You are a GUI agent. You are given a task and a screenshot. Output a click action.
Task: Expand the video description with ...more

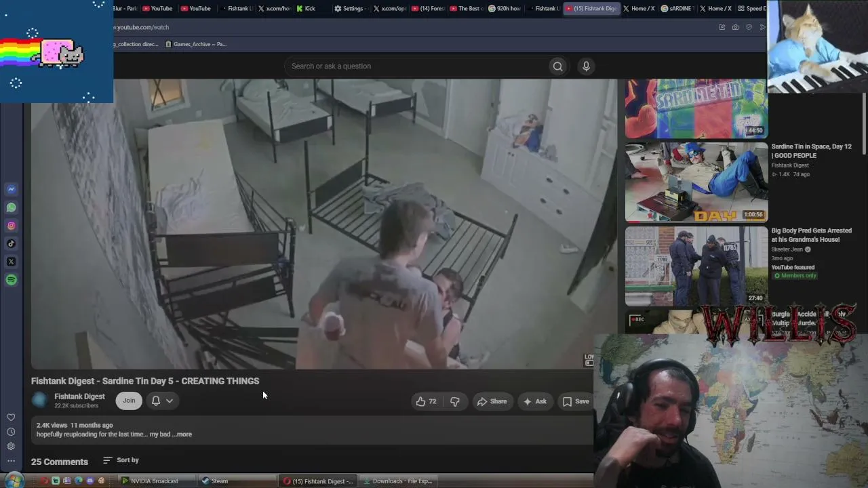(x=183, y=434)
